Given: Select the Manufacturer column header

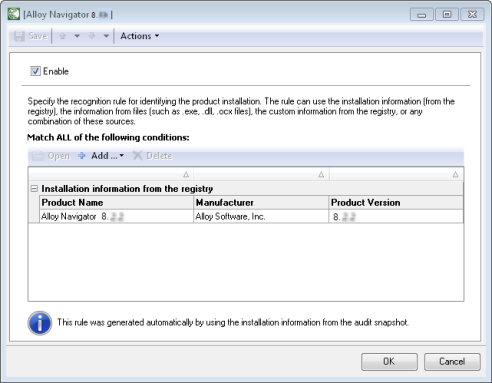Looking at the screenshot, I should tap(261, 203).
